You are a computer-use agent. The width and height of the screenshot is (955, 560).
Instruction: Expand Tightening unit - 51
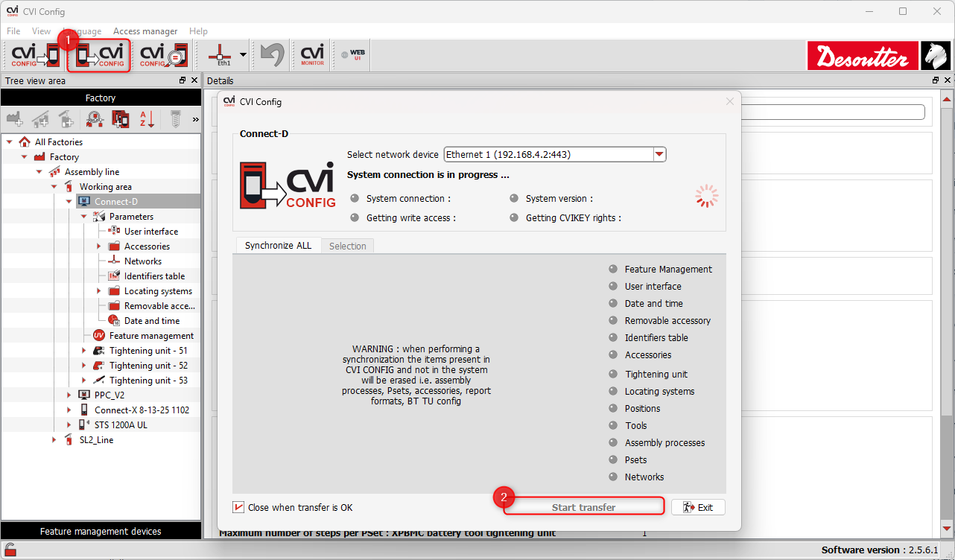[84, 351]
